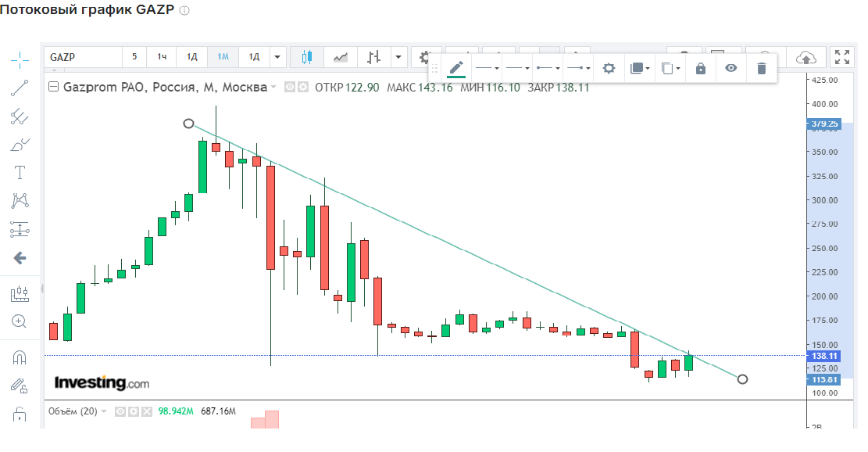Screen dimensions: 868x452
Task: Collapse left toolbar side handle
Action: point(42,289)
